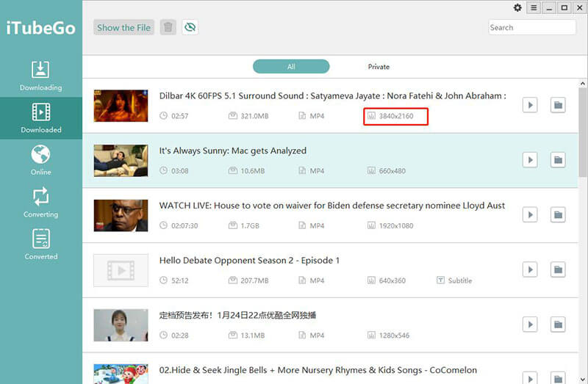Click the 1920x1080 resolution value
The image size is (588, 384).
tap(396, 225)
